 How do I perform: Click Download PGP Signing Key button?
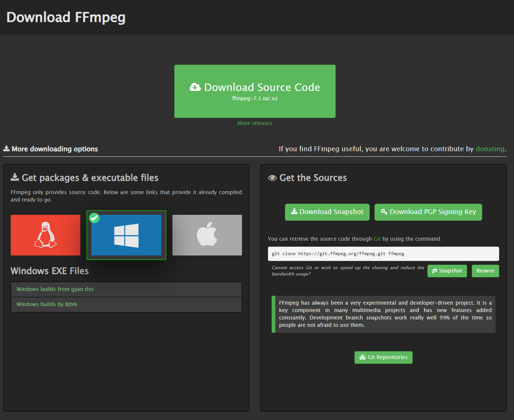pos(428,212)
